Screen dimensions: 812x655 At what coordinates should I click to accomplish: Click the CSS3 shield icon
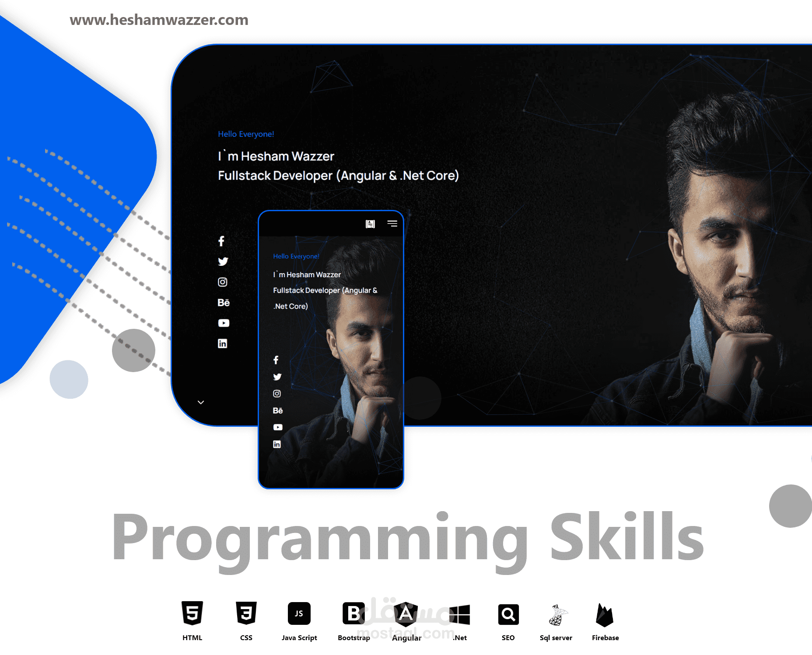[246, 613]
